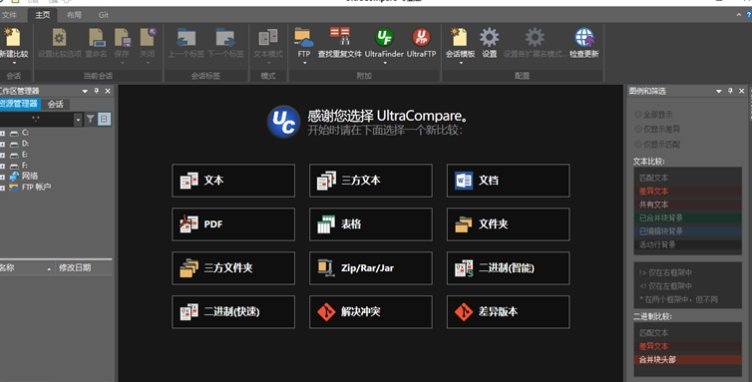Open the workspace path combo box dropdown
The width and height of the screenshot is (752, 382).
click(x=78, y=119)
